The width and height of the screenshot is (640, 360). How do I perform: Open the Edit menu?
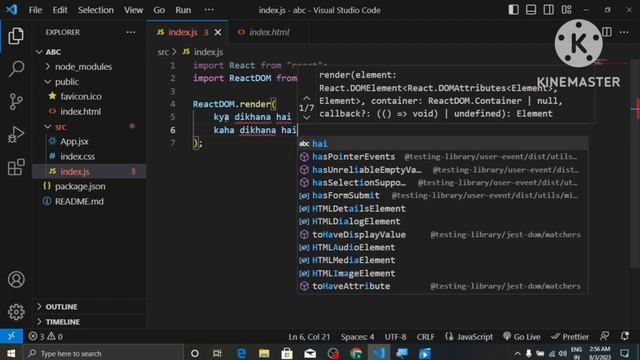(x=60, y=10)
